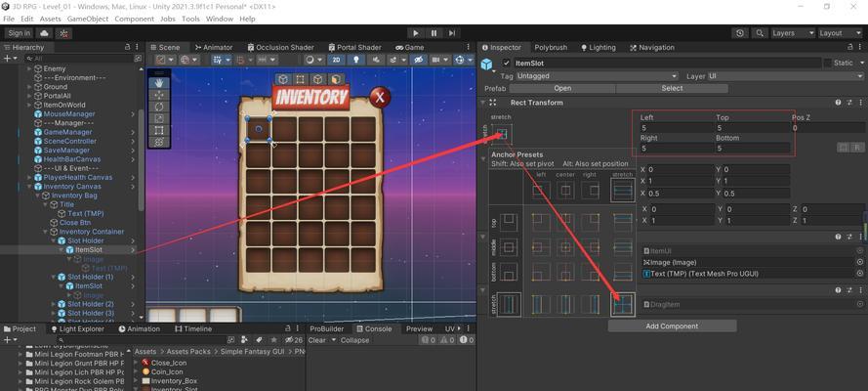The width and height of the screenshot is (868, 391).
Task: Open the GameObject menu
Action: [88, 19]
